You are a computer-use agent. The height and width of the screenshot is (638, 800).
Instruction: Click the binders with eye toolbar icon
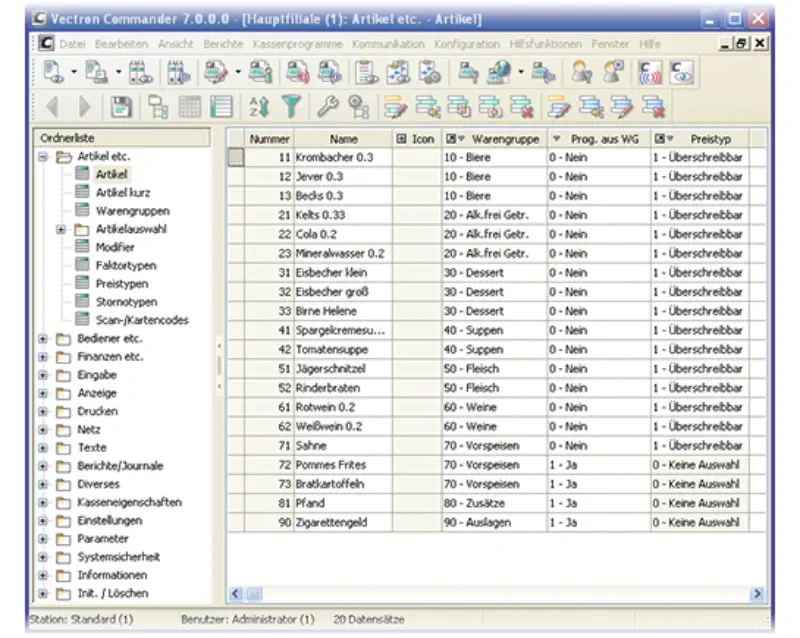[140, 72]
